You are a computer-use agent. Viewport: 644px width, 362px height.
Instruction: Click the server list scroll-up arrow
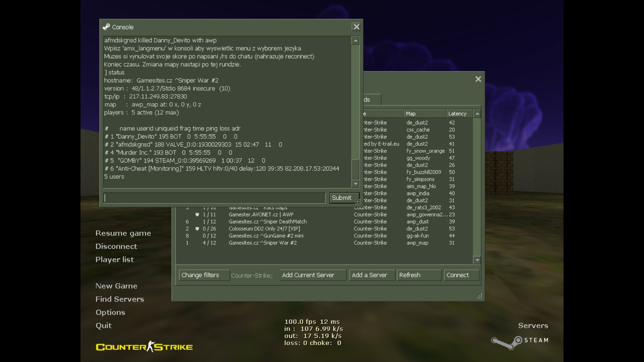point(477,114)
